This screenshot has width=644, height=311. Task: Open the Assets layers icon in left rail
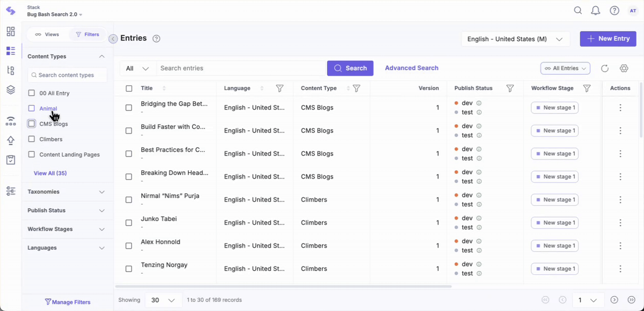[x=11, y=90]
